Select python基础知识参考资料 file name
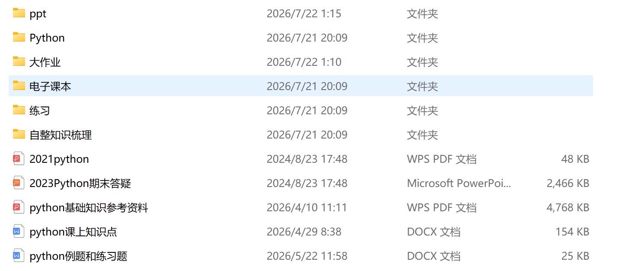This screenshot has height=271, width=644. click(x=89, y=208)
